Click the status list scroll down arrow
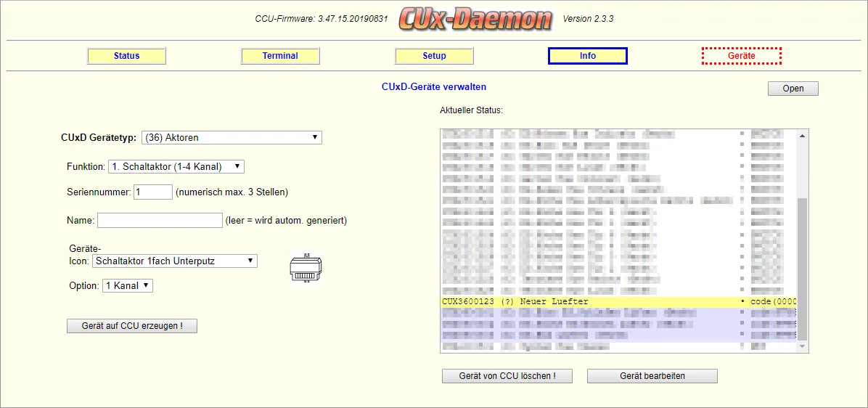This screenshot has width=868, height=408. click(x=803, y=346)
